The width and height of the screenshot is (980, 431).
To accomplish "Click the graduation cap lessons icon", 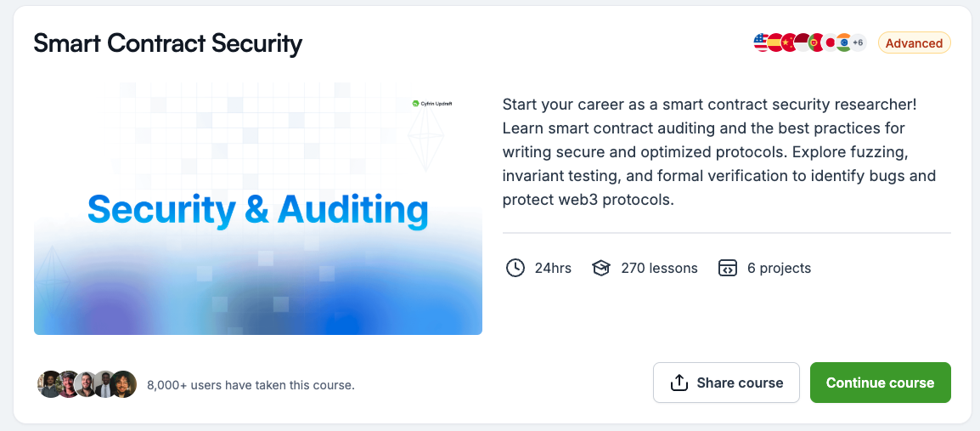I will click(601, 269).
